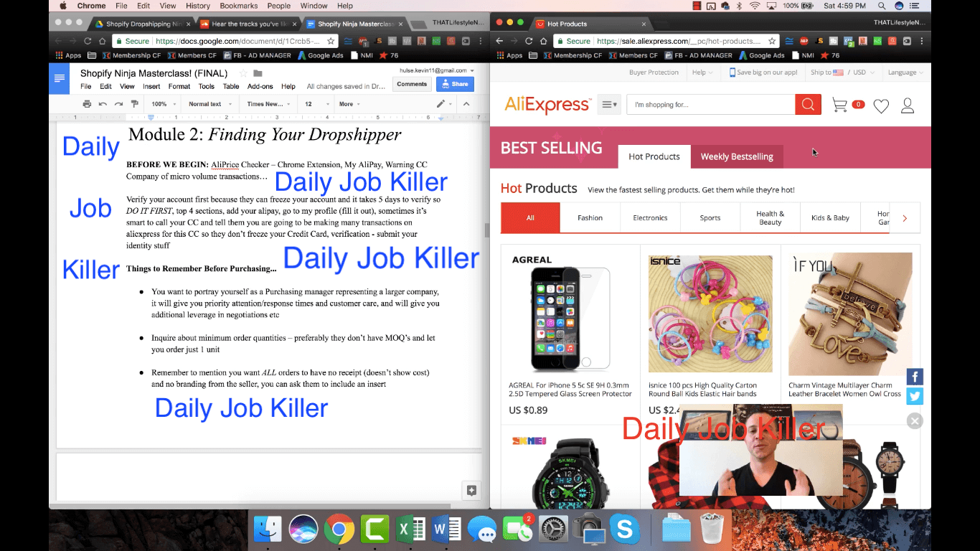Open the hulse.kevin11@gmail.com account dropdown

pos(436,70)
